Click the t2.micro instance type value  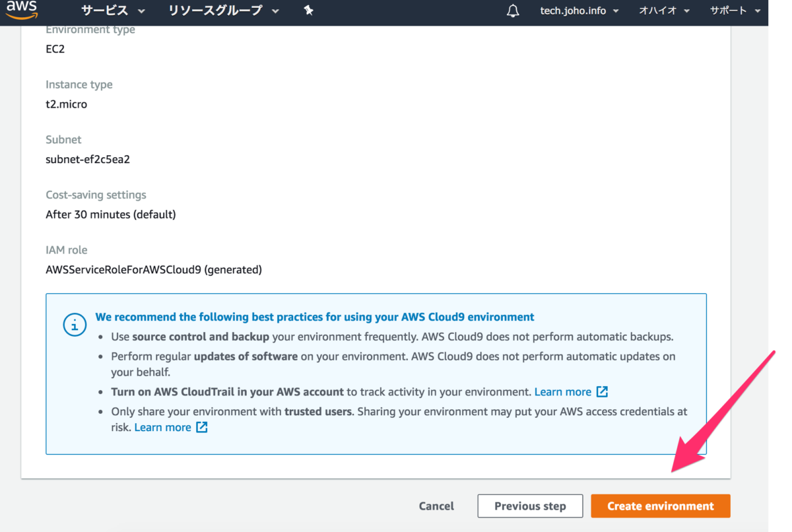pos(66,104)
